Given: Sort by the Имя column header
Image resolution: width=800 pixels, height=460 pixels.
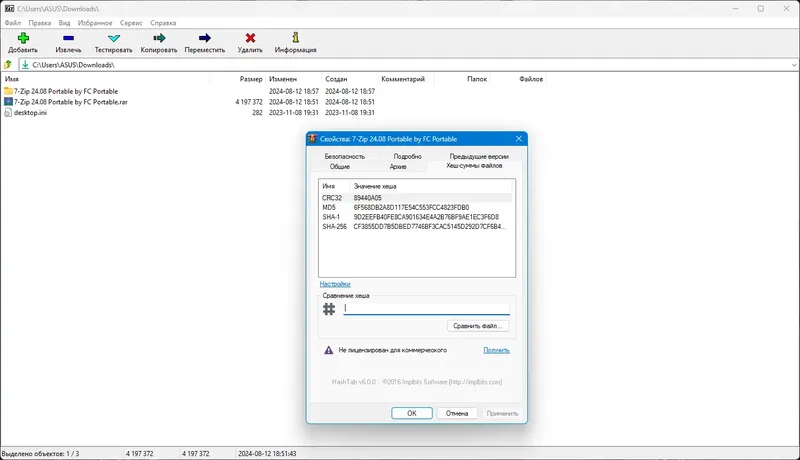Looking at the screenshot, I should (105, 79).
